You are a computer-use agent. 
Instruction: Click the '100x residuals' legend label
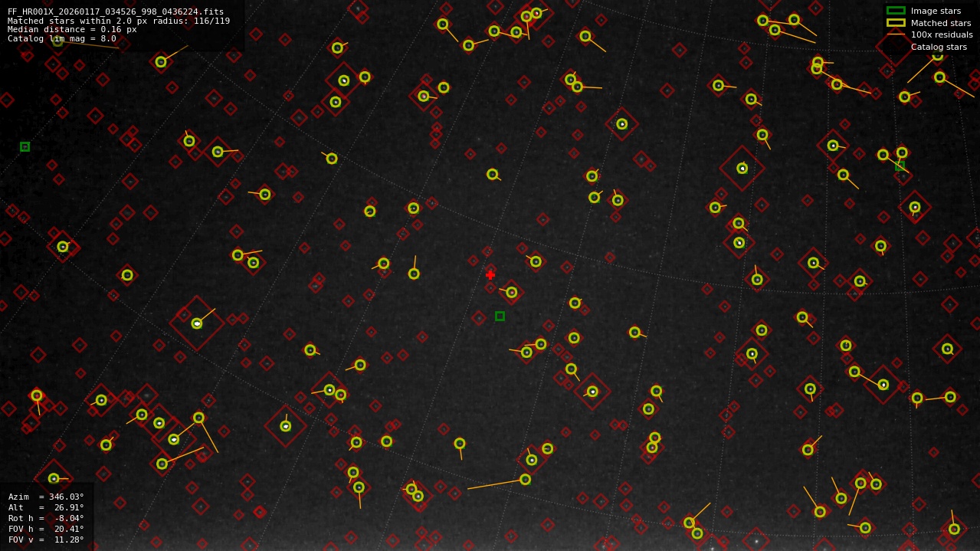942,34
